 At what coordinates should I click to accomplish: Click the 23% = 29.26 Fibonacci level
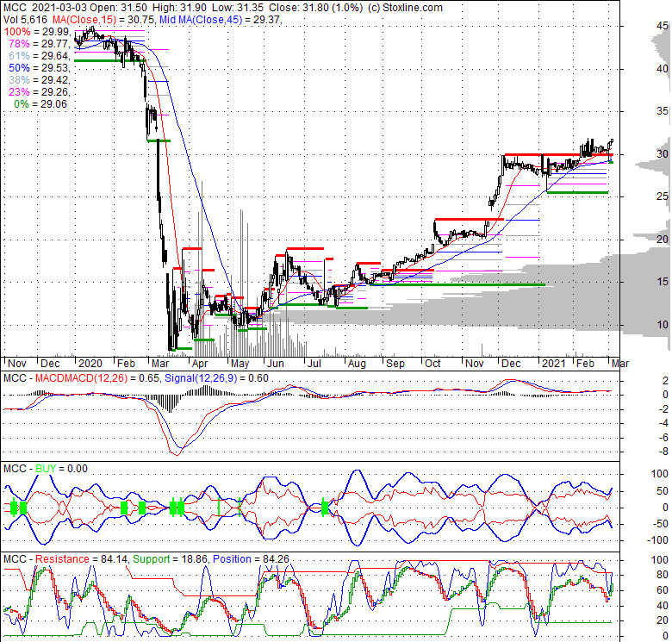[40, 91]
